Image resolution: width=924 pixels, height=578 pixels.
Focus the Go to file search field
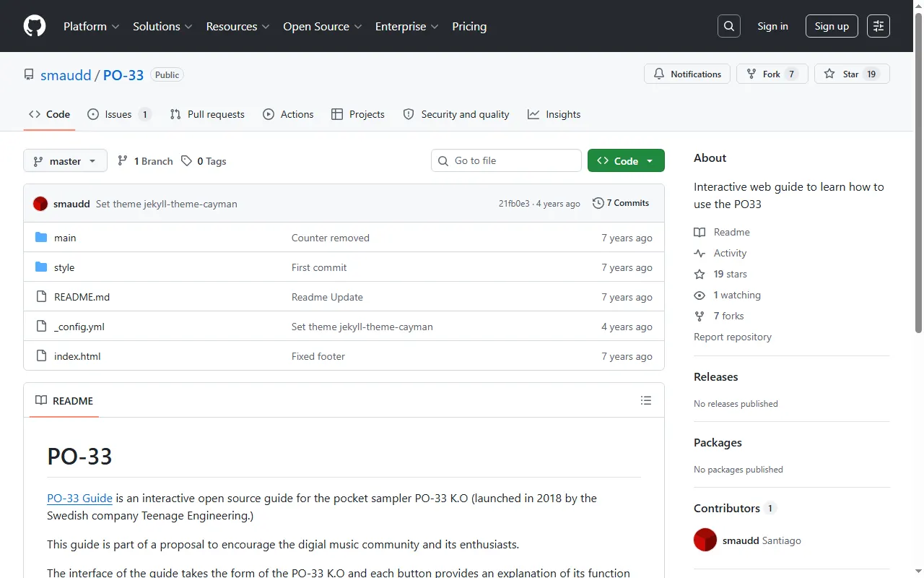coord(506,160)
